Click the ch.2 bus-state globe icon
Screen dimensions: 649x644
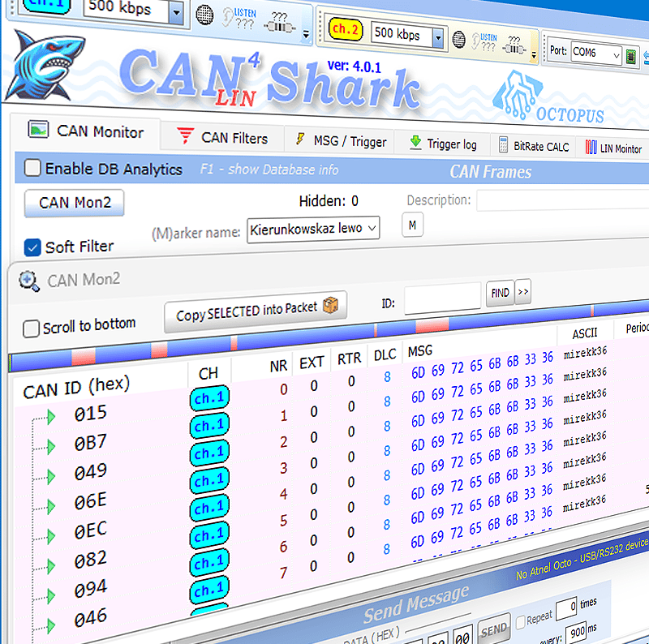pos(458,40)
